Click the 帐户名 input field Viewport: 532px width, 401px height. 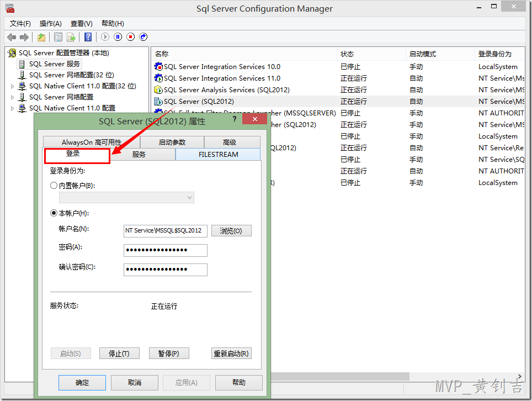point(165,230)
